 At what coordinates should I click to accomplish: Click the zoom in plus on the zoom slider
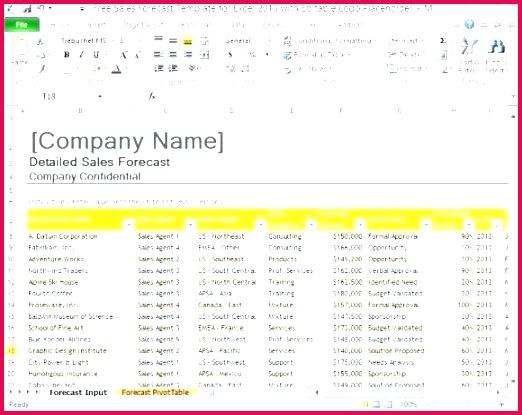tap(502, 405)
